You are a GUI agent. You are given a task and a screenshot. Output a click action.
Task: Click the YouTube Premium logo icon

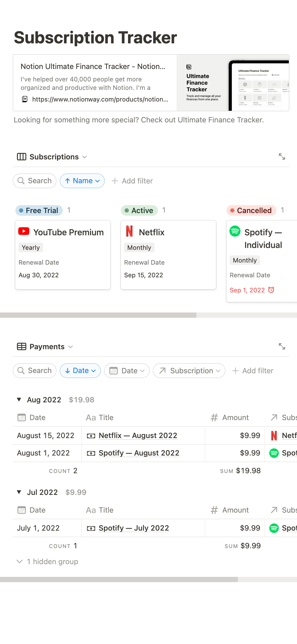24,231
